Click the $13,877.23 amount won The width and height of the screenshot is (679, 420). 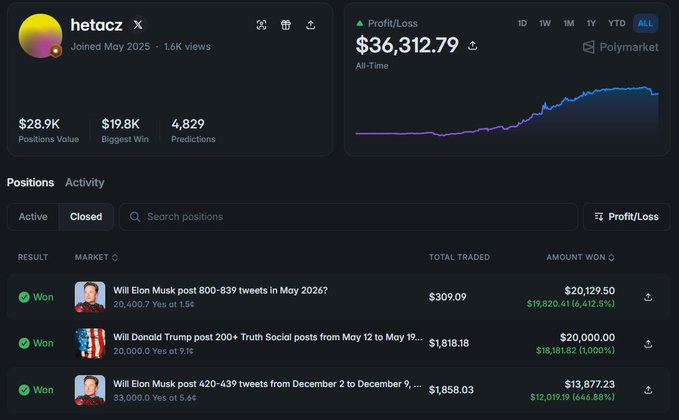pyautogui.click(x=589, y=384)
